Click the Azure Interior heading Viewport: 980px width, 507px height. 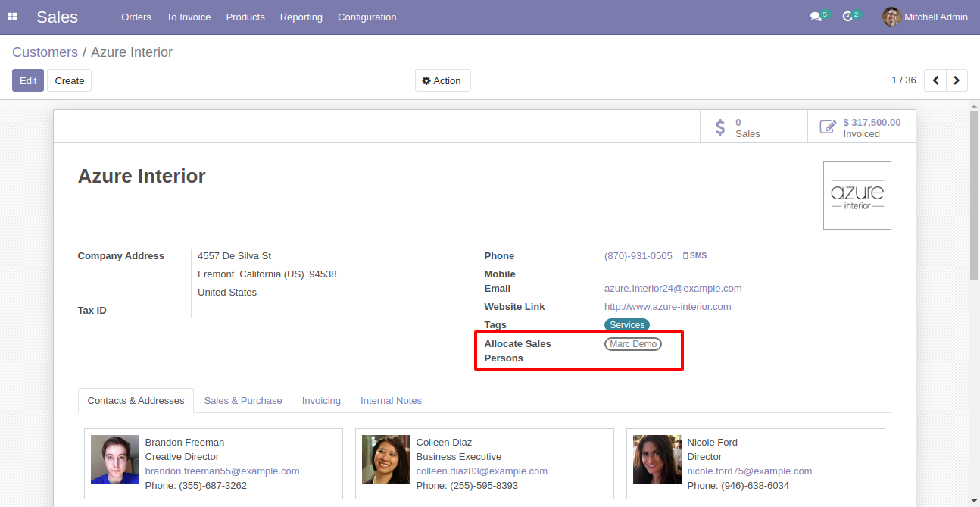(x=142, y=176)
